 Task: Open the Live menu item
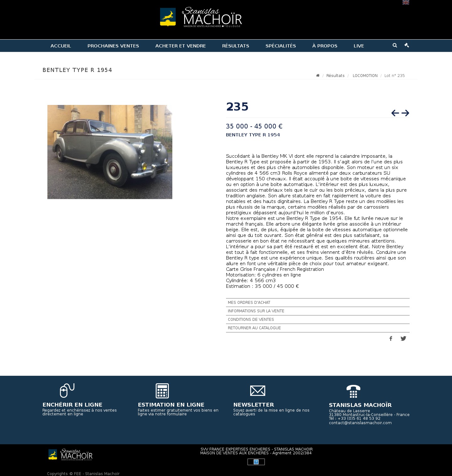click(x=359, y=46)
